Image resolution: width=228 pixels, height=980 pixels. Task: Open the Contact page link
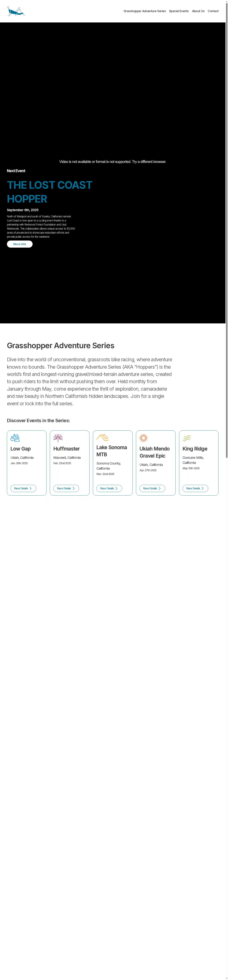coord(213,11)
